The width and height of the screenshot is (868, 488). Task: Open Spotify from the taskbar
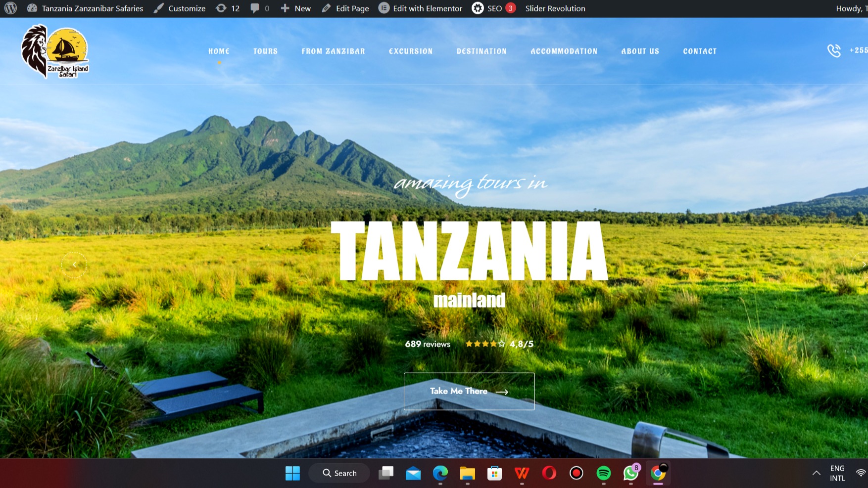[x=603, y=473]
